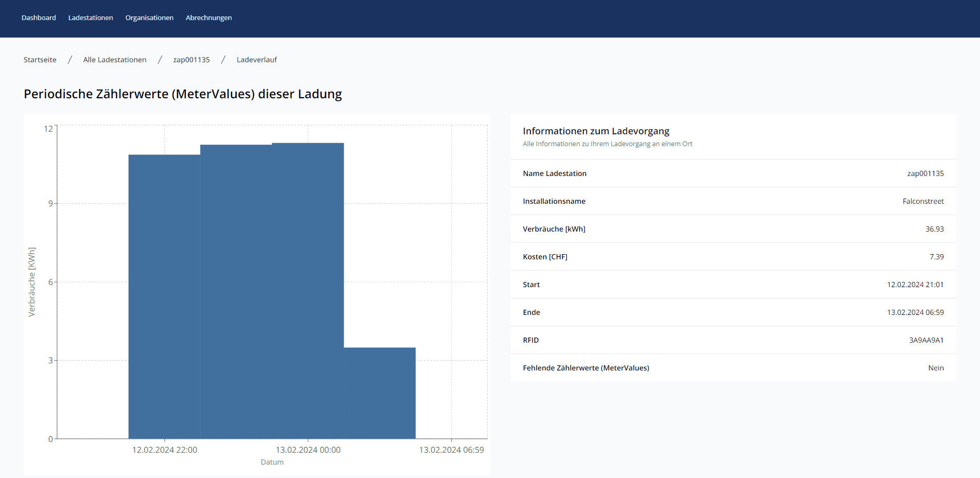
Task: Click the RFID value 3A9AA9A1
Action: click(x=926, y=340)
